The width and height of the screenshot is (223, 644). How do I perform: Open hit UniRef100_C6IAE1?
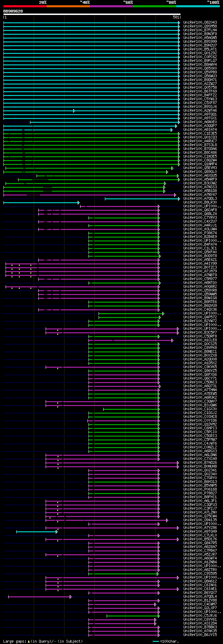[200, 589]
